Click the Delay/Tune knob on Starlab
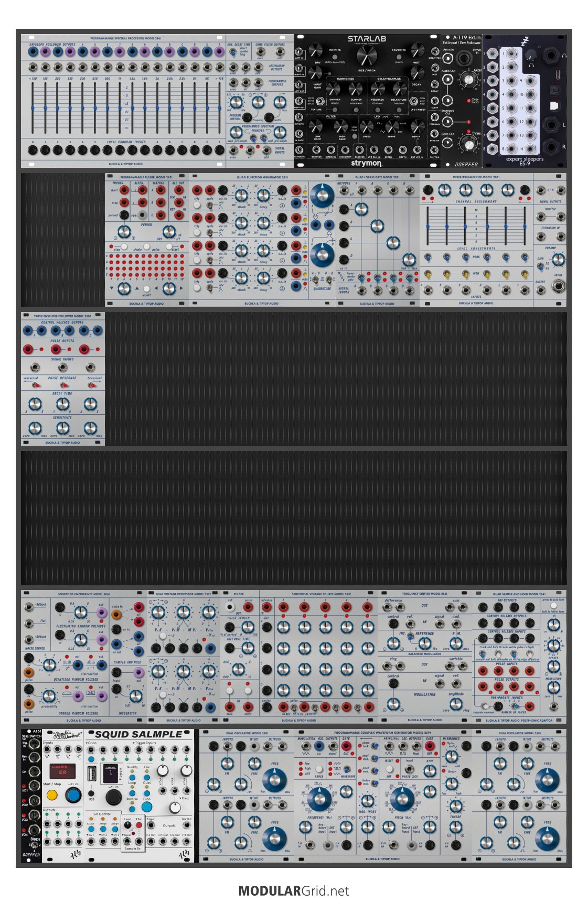This screenshot has width=588, height=902. click(399, 89)
